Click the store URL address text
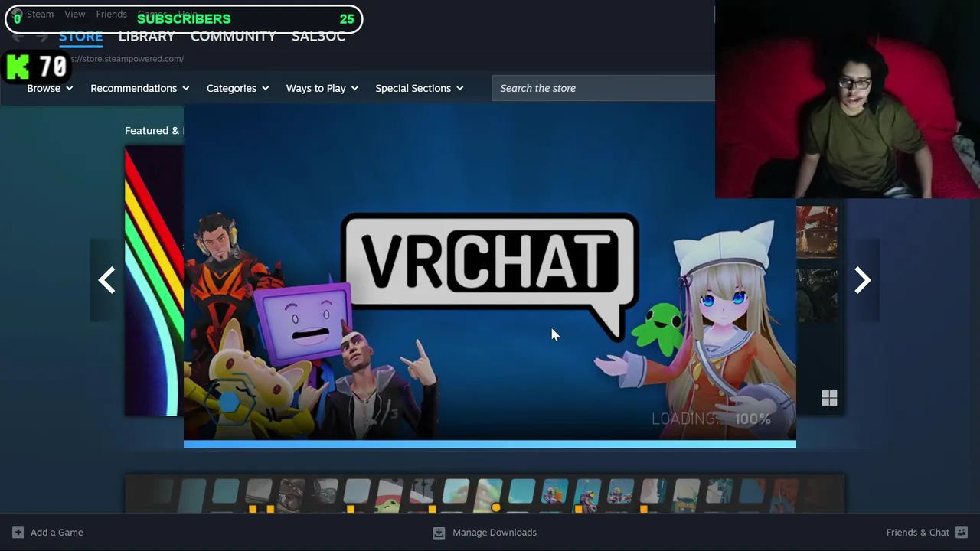The image size is (980, 551). pos(127,59)
